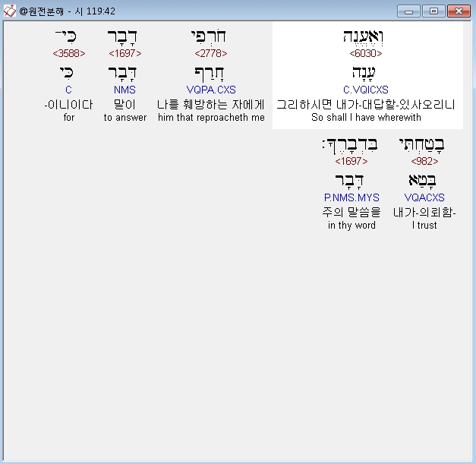Click the grammar code C

click(68, 90)
